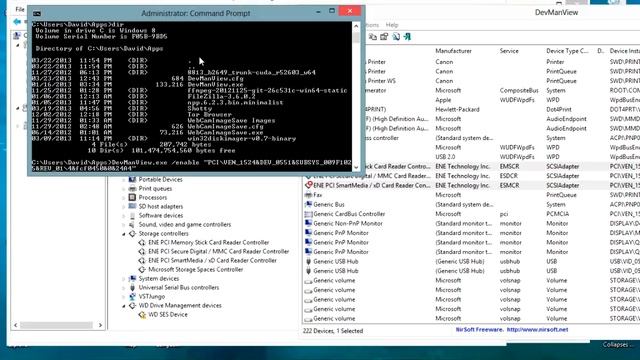Viewport: 640px width, 360px height.
Task: Click icon of ENE PCI Memory Stick Card Reader Controller
Action: (142, 242)
